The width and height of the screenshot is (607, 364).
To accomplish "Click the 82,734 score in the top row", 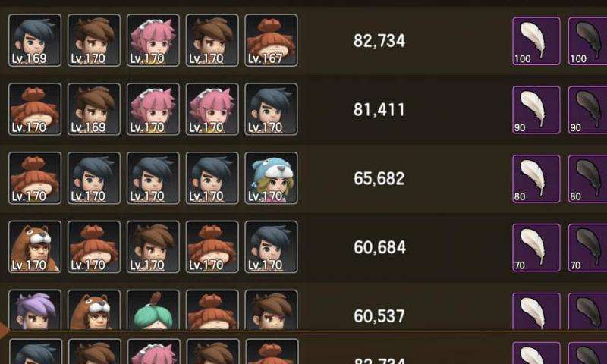I will tap(379, 41).
